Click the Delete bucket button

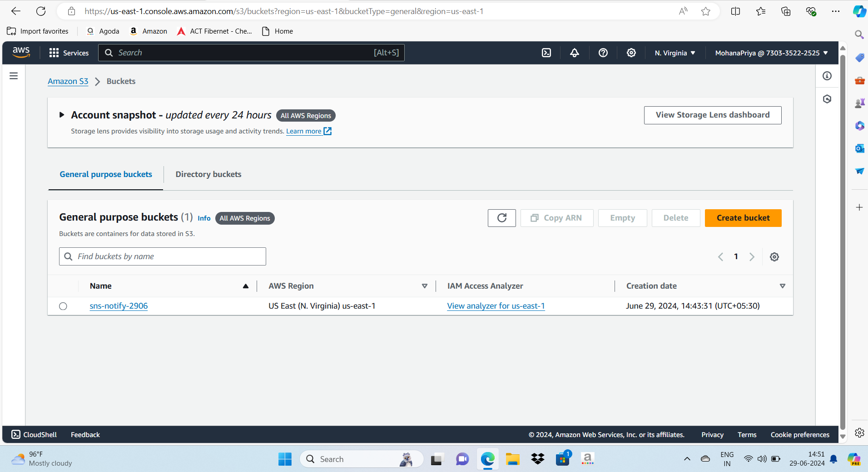[x=676, y=218]
